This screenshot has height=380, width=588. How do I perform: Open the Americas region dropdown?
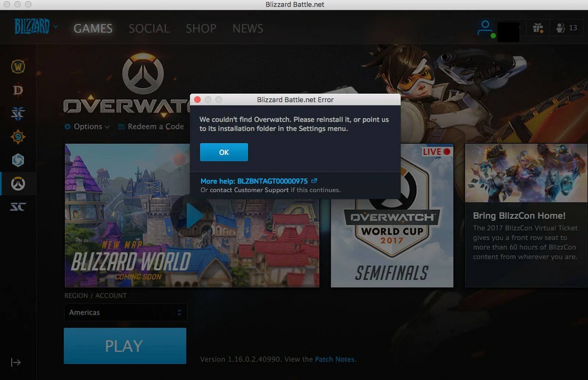125,312
